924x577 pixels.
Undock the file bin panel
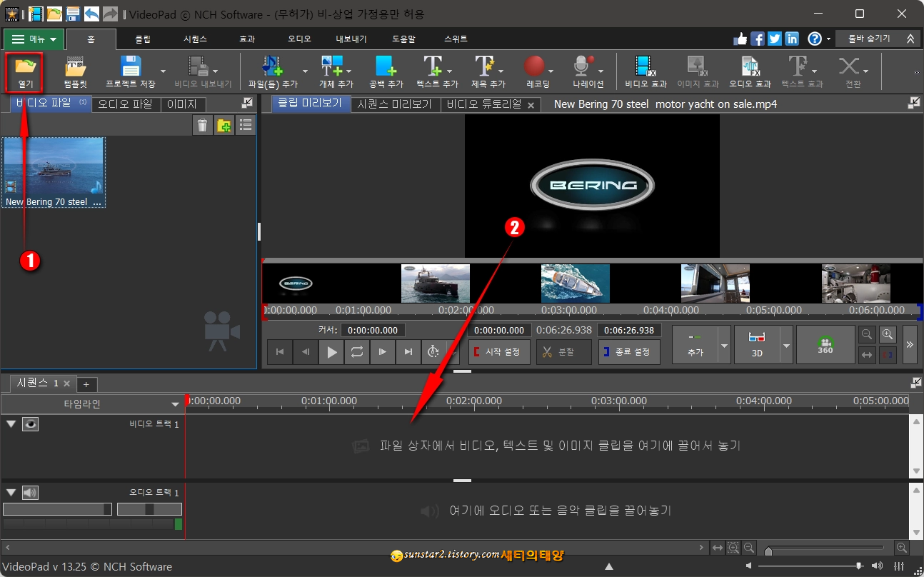248,104
